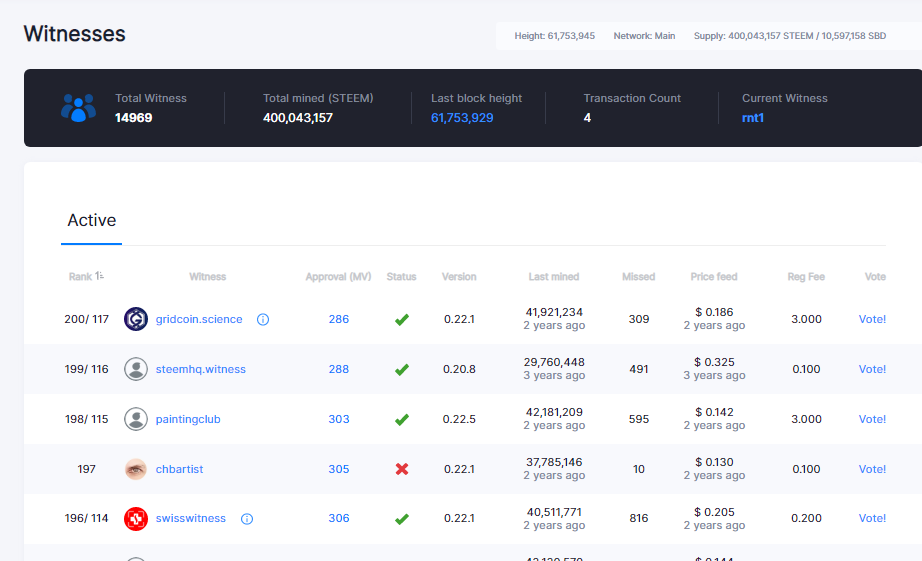The image size is (922, 561).
Task: Open approval value 288 link
Action: pyautogui.click(x=339, y=369)
